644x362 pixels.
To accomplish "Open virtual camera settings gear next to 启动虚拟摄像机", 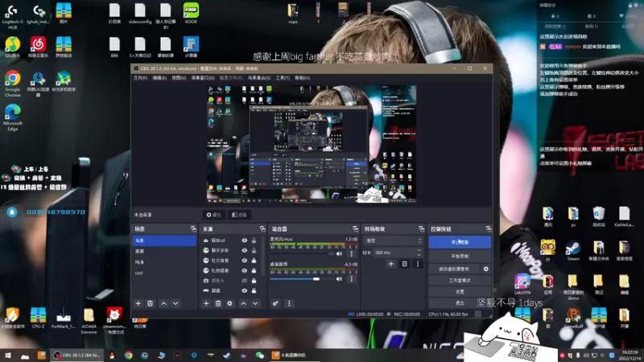I will (x=486, y=269).
